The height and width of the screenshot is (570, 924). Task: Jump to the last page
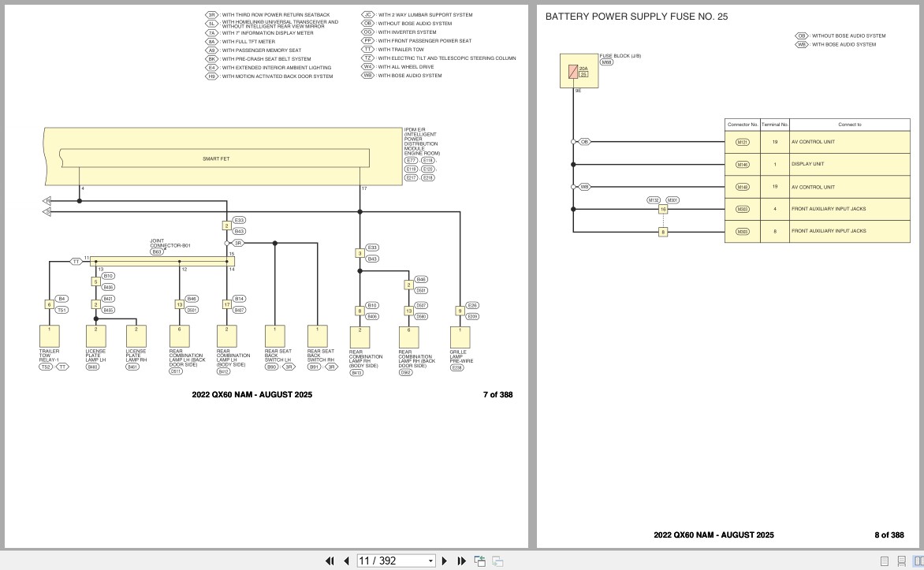[462, 561]
